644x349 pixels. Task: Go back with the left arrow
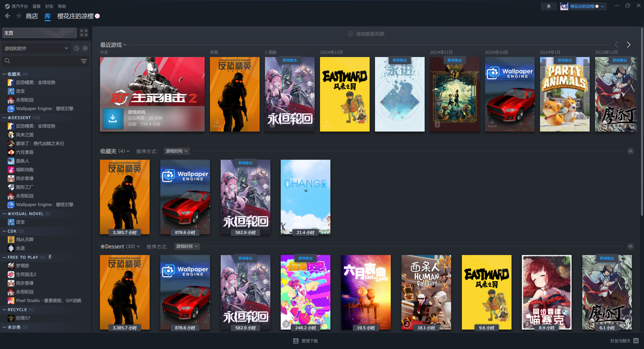click(8, 16)
